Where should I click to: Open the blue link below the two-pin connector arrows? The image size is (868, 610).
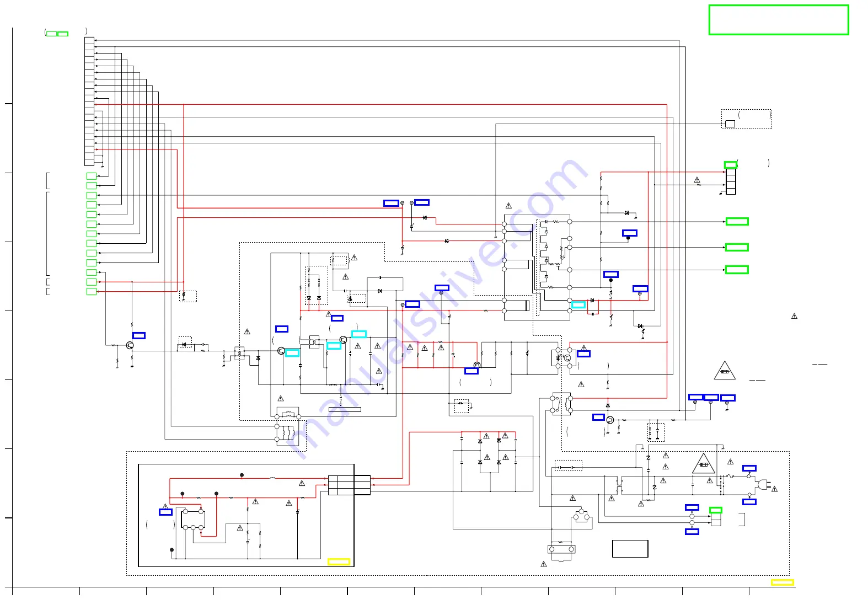click(x=692, y=532)
